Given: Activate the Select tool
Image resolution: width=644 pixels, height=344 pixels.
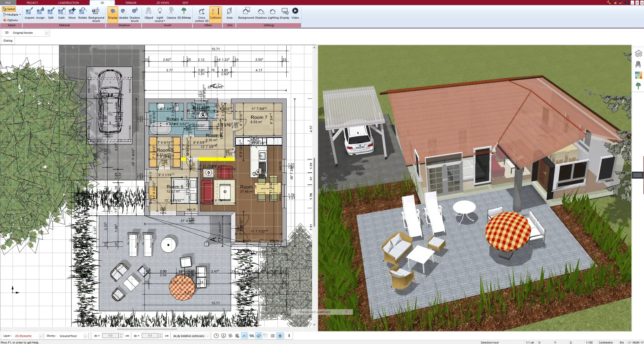Looking at the screenshot, I should pyautogui.click(x=9, y=9).
